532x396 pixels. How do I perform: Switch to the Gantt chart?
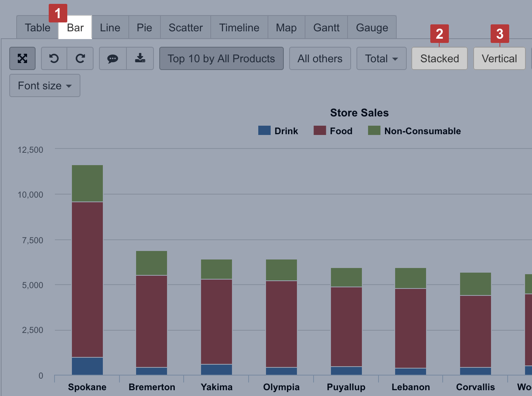[x=326, y=27]
